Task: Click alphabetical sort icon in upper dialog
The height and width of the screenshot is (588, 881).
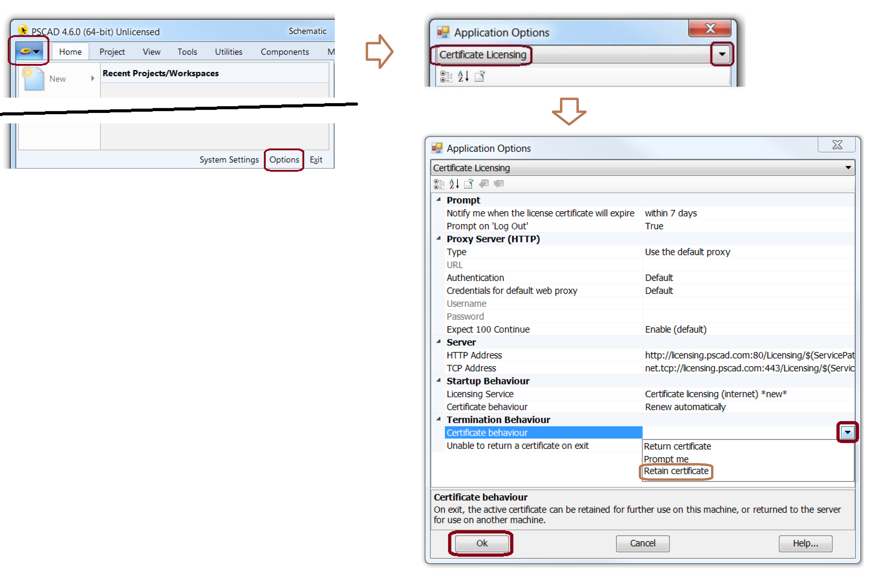Action: [x=463, y=76]
